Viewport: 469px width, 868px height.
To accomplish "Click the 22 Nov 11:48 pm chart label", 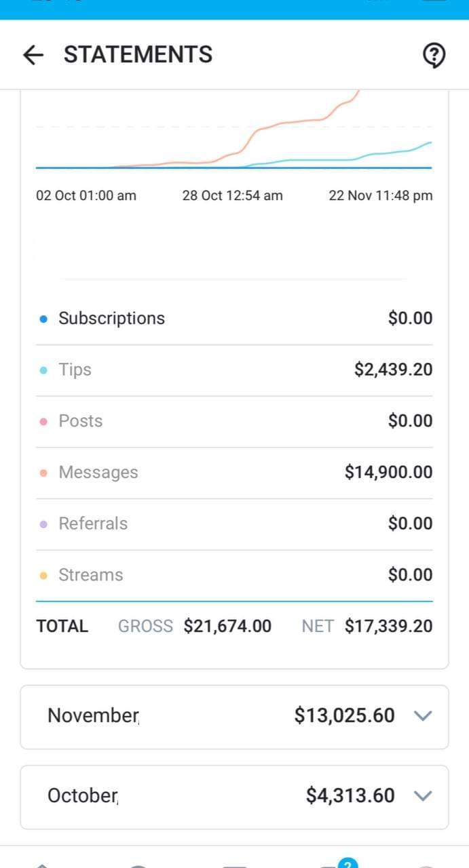I will click(x=380, y=196).
